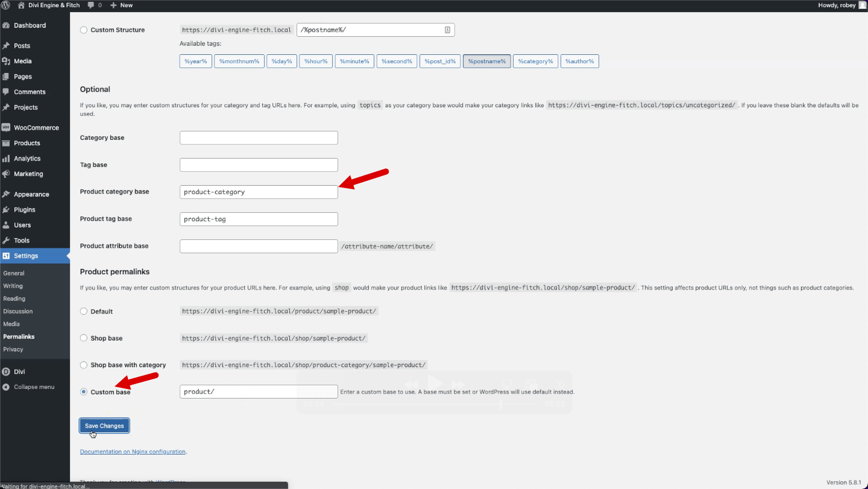Viewport: 868px width, 489px height.
Task: Select the Shop base radio option
Action: pyautogui.click(x=84, y=338)
